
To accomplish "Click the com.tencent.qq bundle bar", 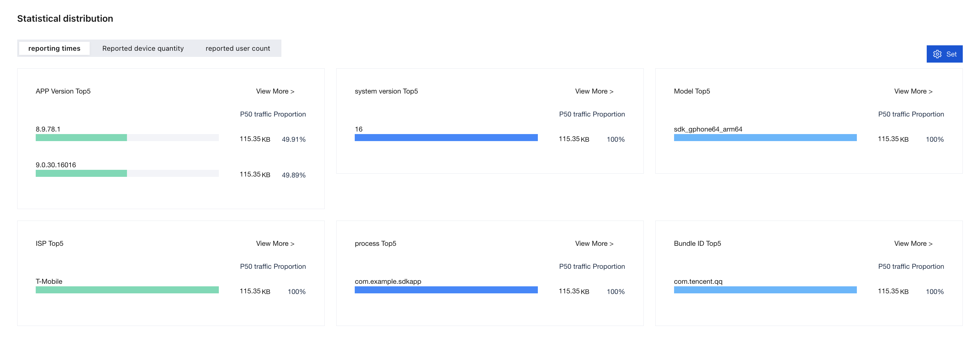I will pyautogui.click(x=765, y=290).
